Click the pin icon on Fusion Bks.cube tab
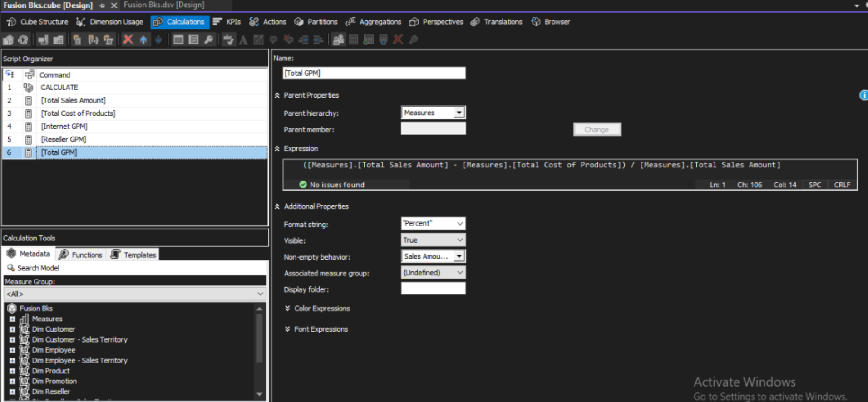 pos(102,5)
